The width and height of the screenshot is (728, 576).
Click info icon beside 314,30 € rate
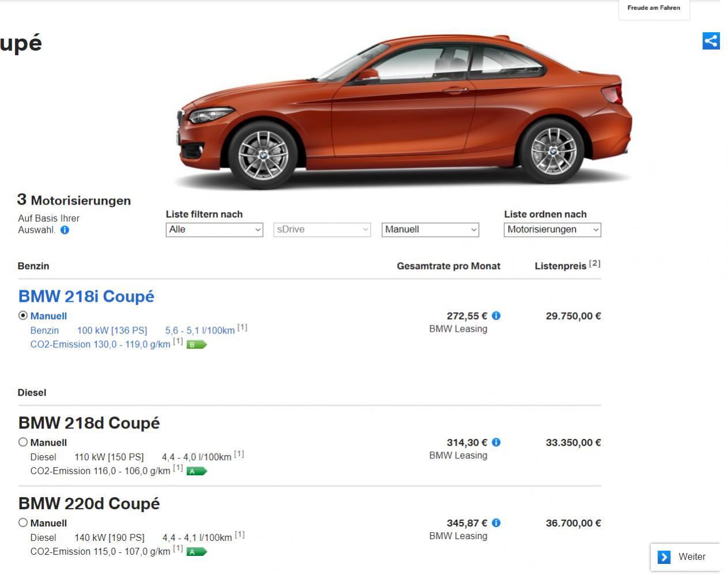tap(496, 442)
